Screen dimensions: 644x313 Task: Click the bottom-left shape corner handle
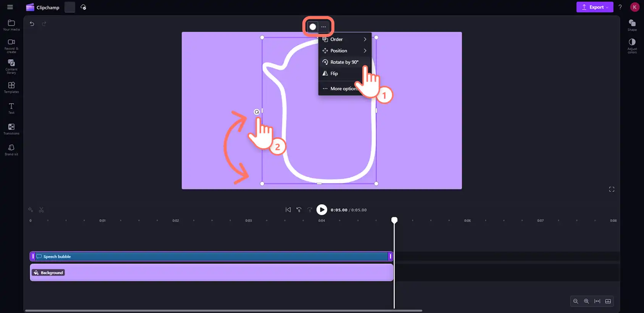coord(262,184)
